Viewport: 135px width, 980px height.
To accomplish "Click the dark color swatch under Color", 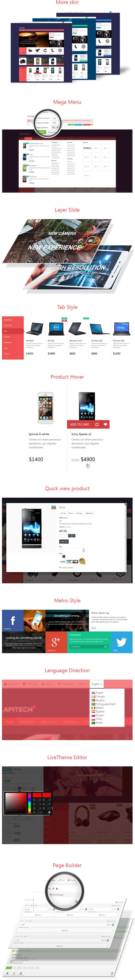I will pos(64,556).
